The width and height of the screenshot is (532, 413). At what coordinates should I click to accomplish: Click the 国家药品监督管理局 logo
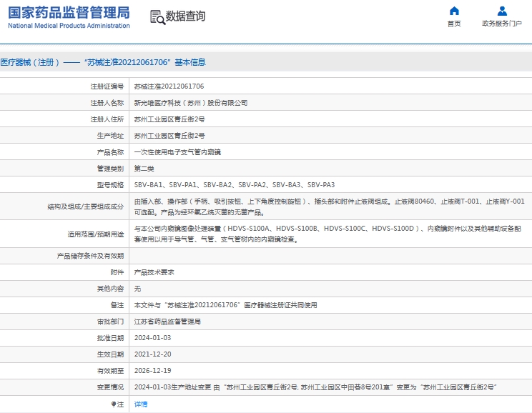[x=69, y=13]
